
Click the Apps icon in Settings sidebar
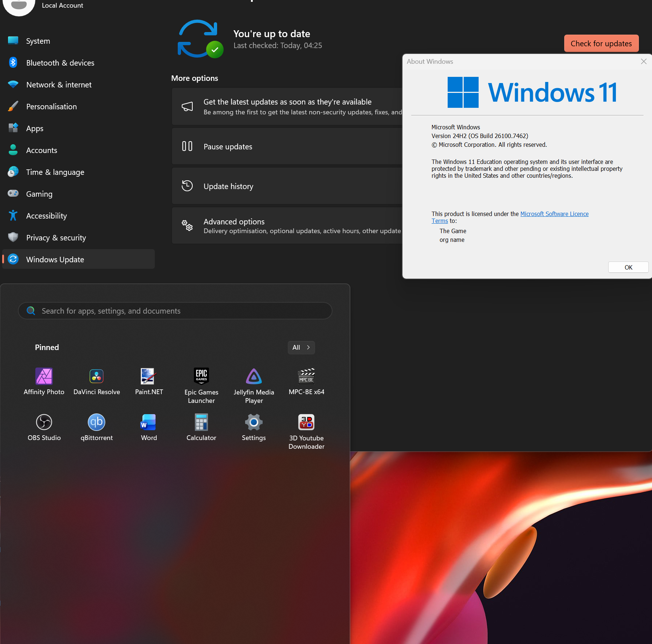[x=13, y=128]
